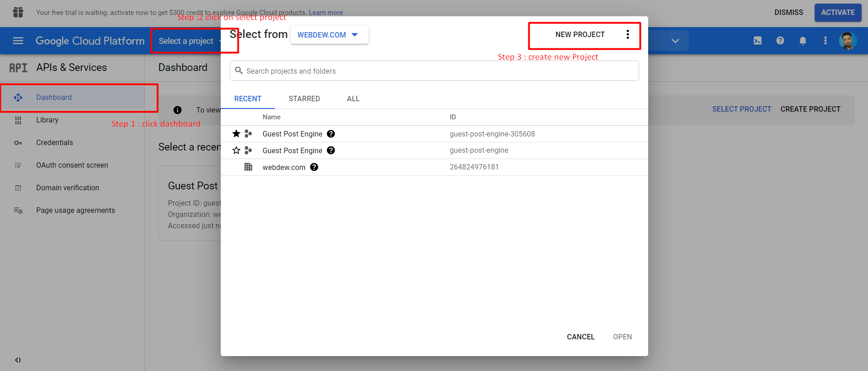Activate Cloud Shell terminal icon
Image resolution: width=868 pixels, height=371 pixels.
[x=758, y=41]
